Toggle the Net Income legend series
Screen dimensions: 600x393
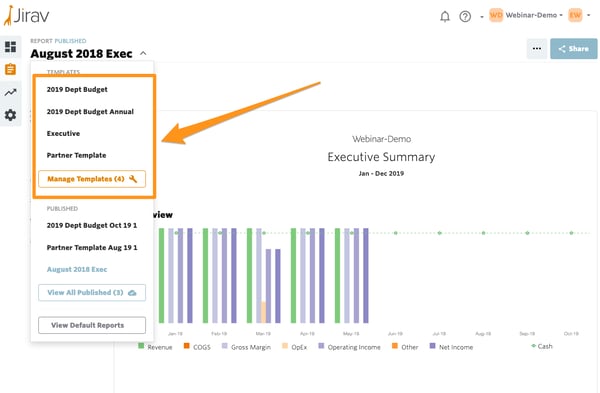pos(452,347)
